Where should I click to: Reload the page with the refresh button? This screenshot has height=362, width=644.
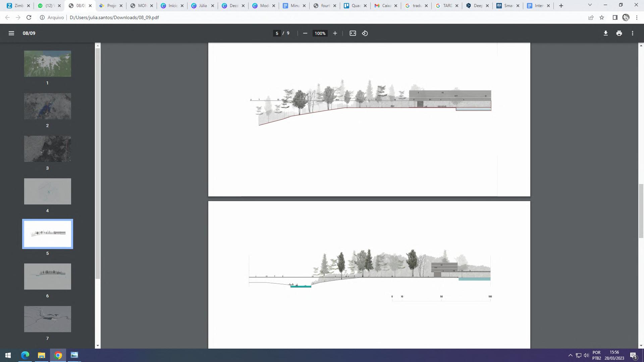point(29,17)
